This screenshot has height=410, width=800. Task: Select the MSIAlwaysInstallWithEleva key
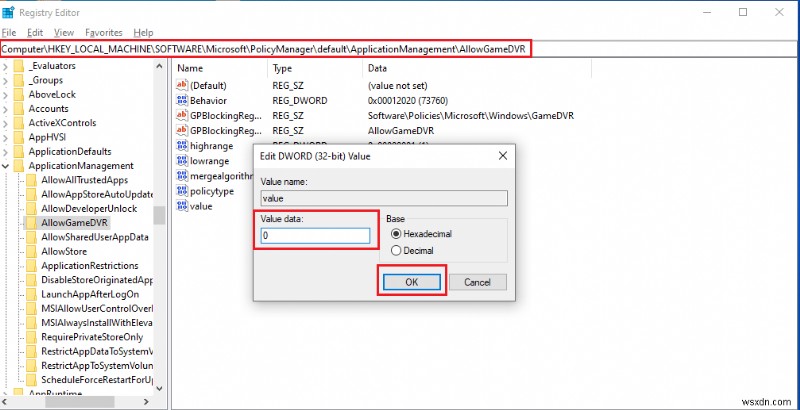(x=97, y=323)
